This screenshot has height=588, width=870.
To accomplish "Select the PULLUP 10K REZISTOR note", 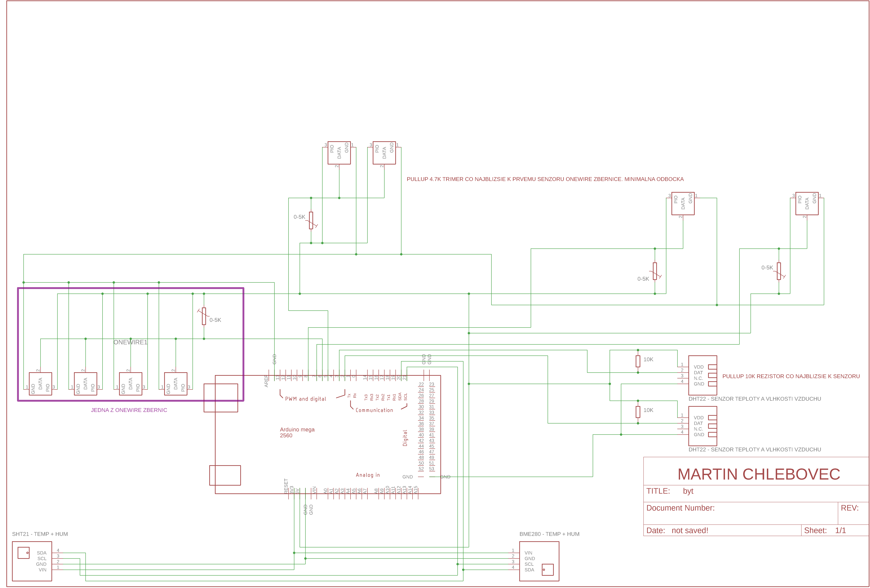I will click(x=791, y=376).
